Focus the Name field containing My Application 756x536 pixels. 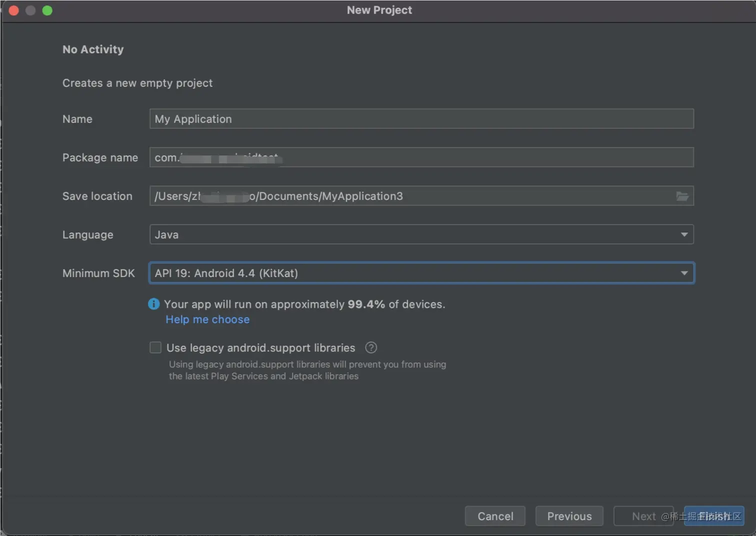coord(421,119)
